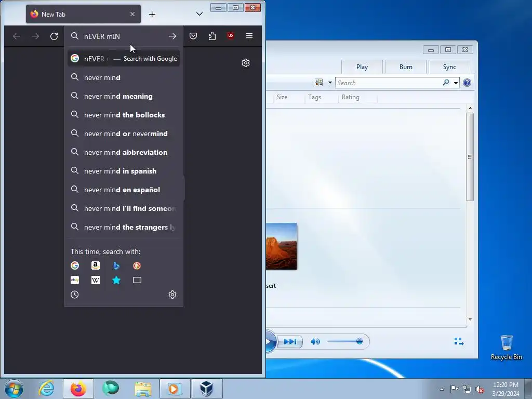Click muted volume tray icon
Image resolution: width=532 pixels, height=399 pixels.
pos(480,389)
